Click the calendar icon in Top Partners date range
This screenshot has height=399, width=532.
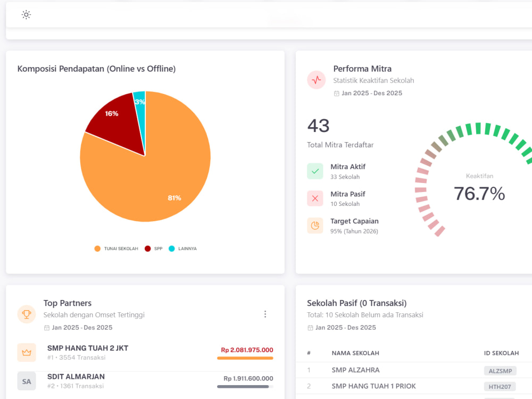click(46, 328)
